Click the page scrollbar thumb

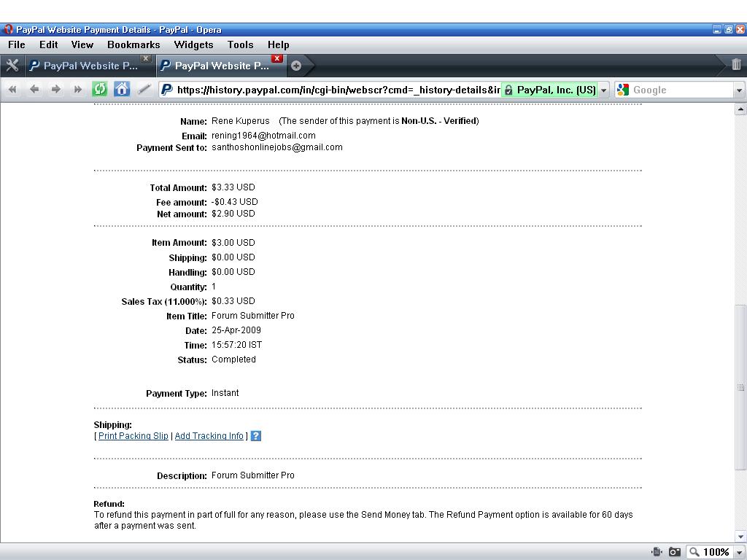tap(740, 387)
